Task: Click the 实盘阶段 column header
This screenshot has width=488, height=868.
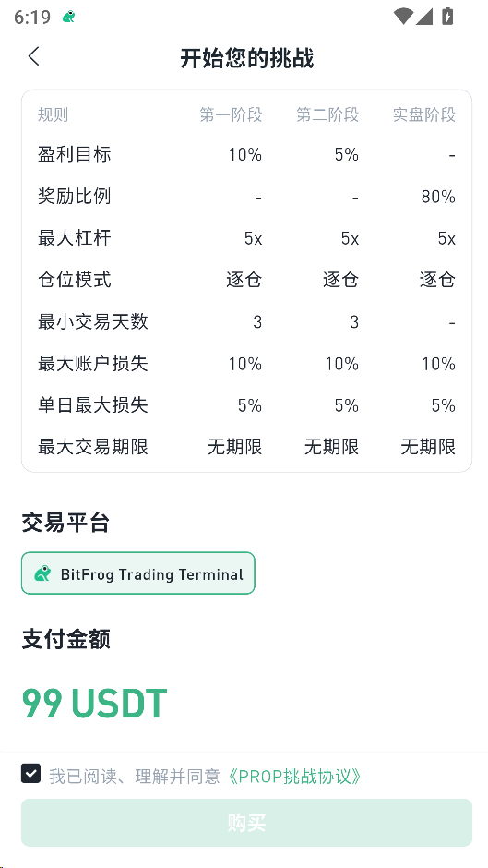Action: click(x=424, y=115)
